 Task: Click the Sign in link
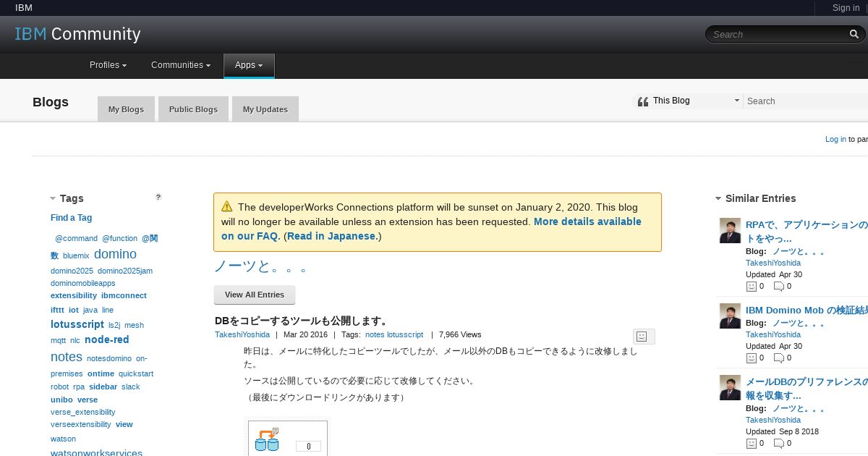[x=846, y=8]
